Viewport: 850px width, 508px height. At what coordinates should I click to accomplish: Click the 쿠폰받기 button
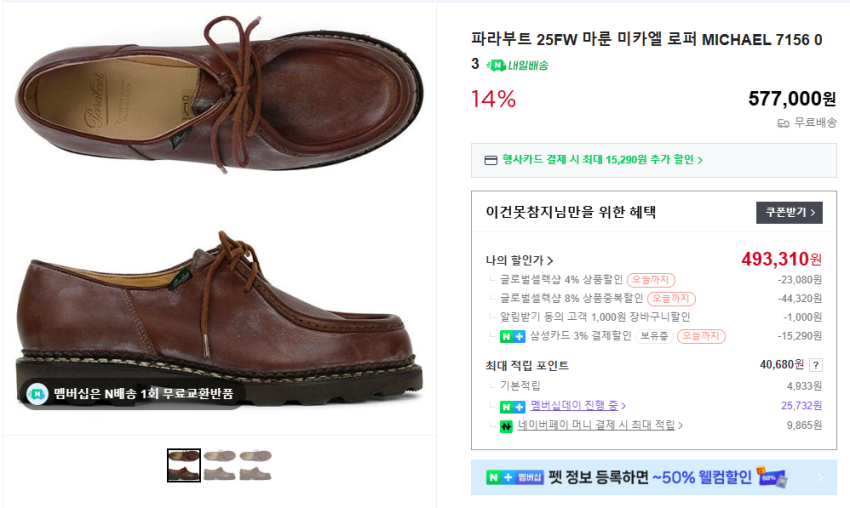click(x=789, y=212)
